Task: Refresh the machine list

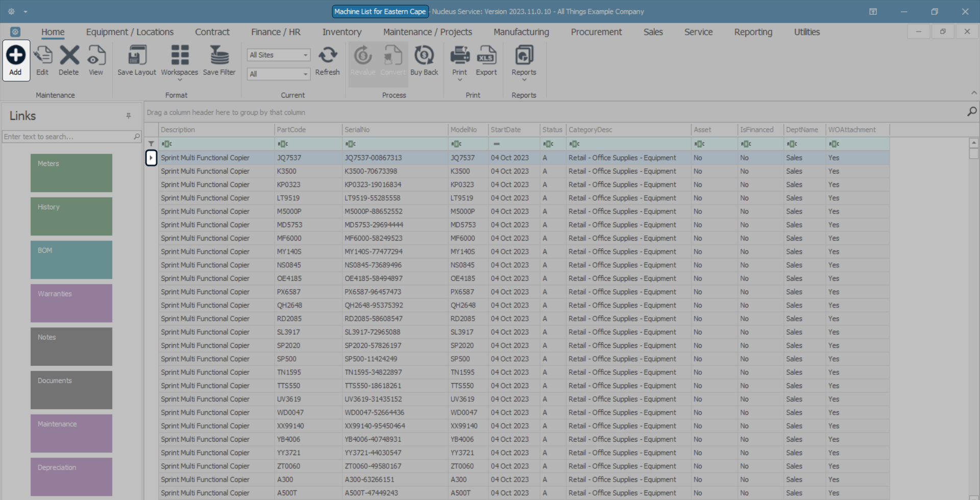Action: click(328, 55)
